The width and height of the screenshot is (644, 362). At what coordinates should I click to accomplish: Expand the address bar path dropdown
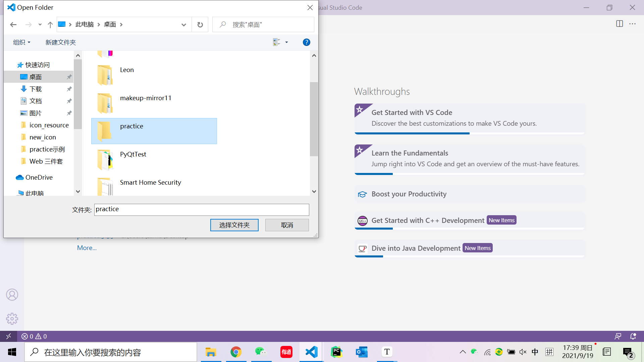pos(183,24)
